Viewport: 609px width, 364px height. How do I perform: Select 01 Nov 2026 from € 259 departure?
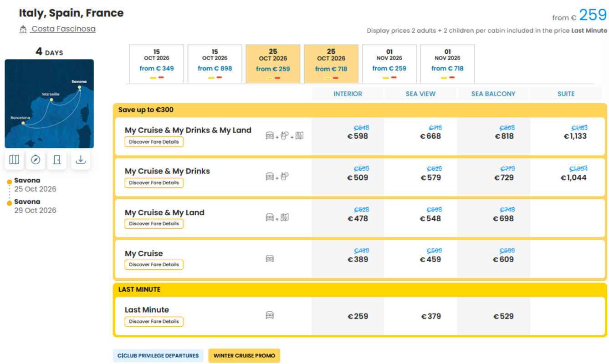pos(389,64)
